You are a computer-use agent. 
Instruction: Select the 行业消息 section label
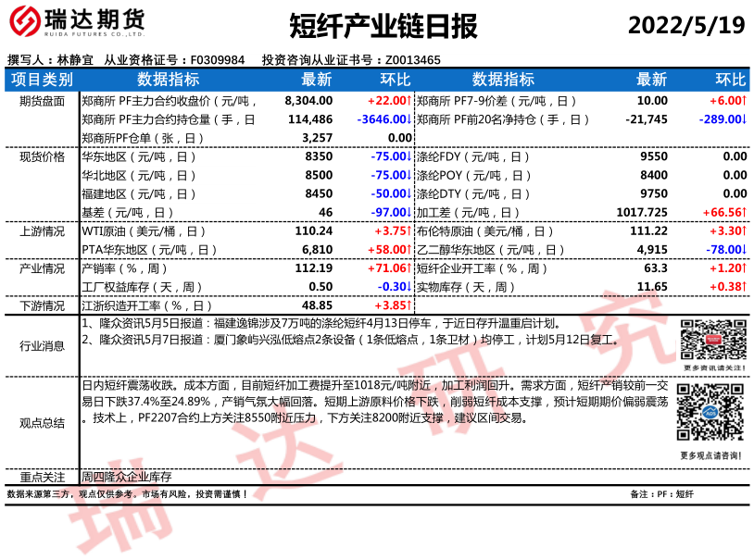(x=42, y=346)
